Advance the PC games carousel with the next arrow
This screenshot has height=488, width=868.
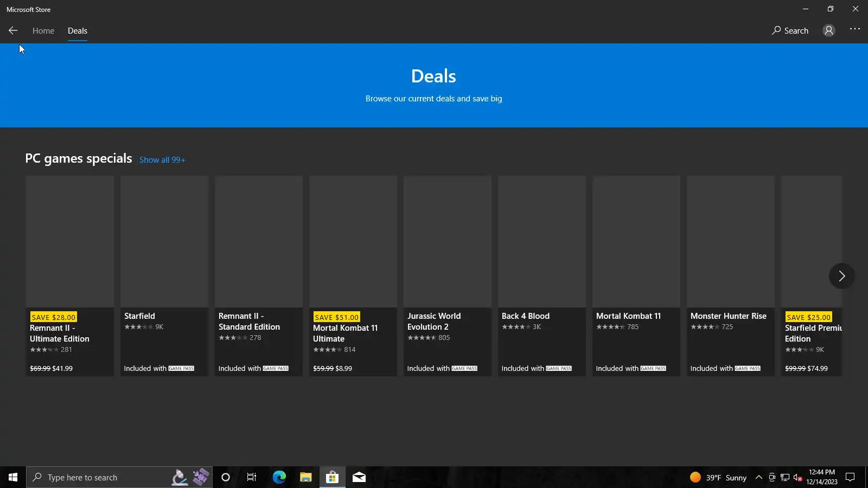tap(841, 276)
